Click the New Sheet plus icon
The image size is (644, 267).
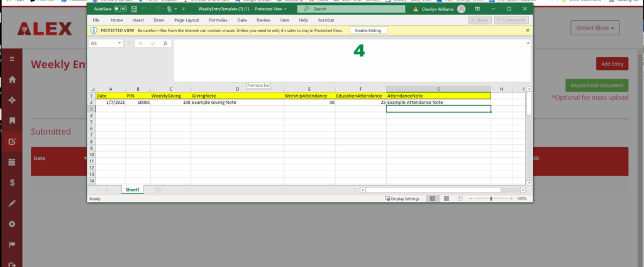point(158,190)
